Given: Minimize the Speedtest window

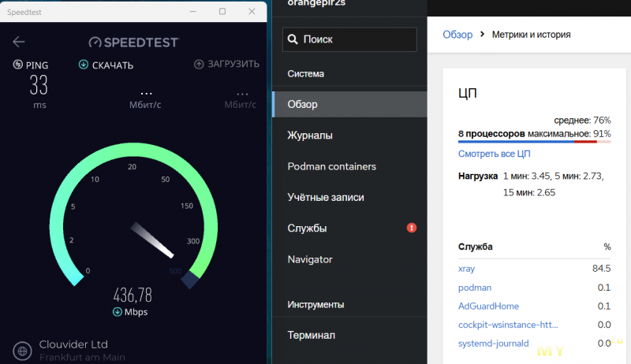Looking at the screenshot, I should coord(192,12).
